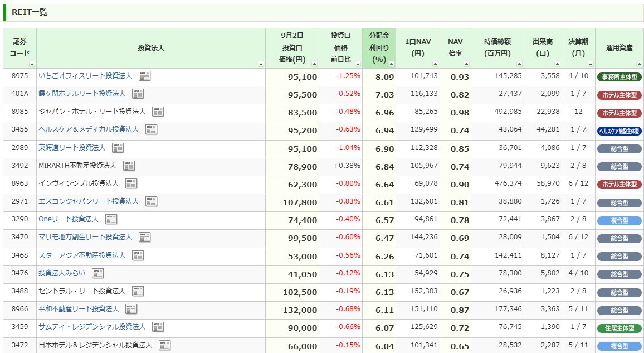Select yield value 8.09
Screen dimensions: 644x353
[384, 77]
